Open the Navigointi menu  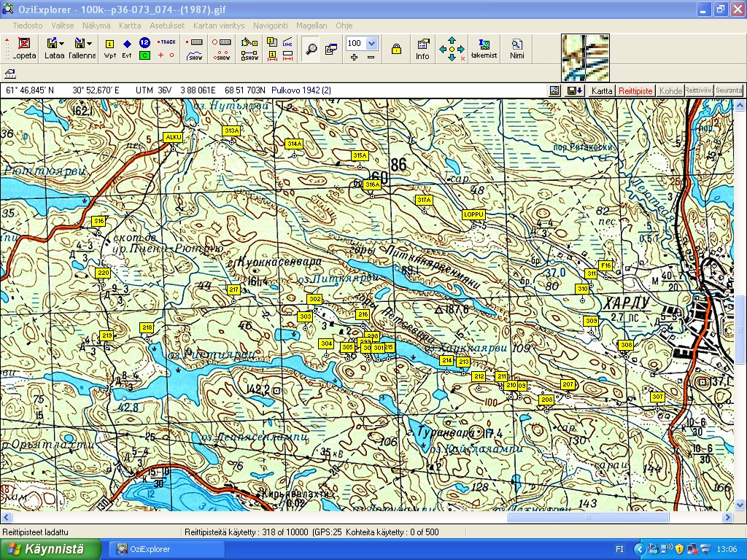pos(271,25)
